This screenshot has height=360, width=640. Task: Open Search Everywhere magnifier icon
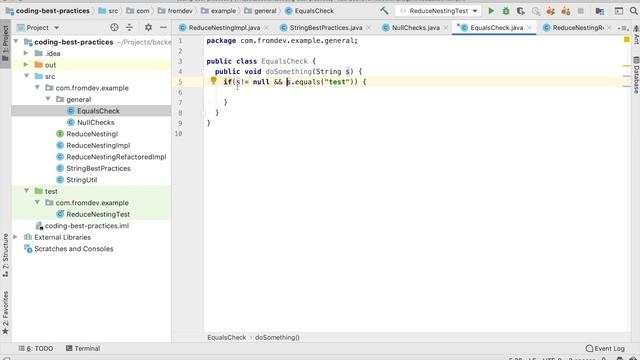[634, 11]
